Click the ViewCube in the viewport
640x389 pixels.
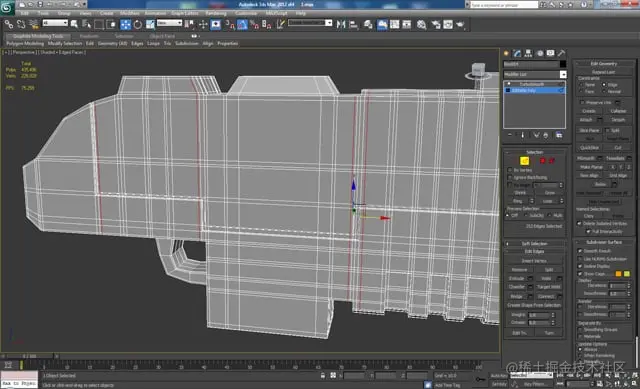click(478, 71)
